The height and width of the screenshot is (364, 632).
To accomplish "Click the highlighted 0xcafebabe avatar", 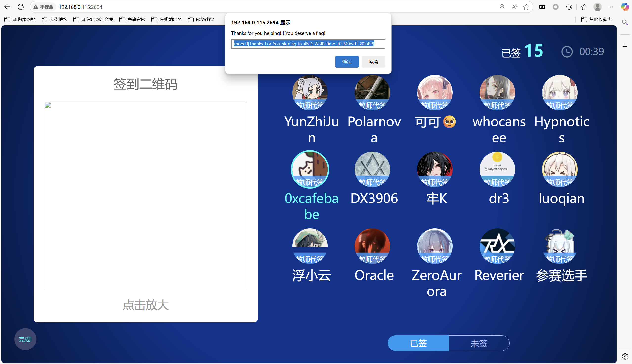I will pyautogui.click(x=310, y=169).
